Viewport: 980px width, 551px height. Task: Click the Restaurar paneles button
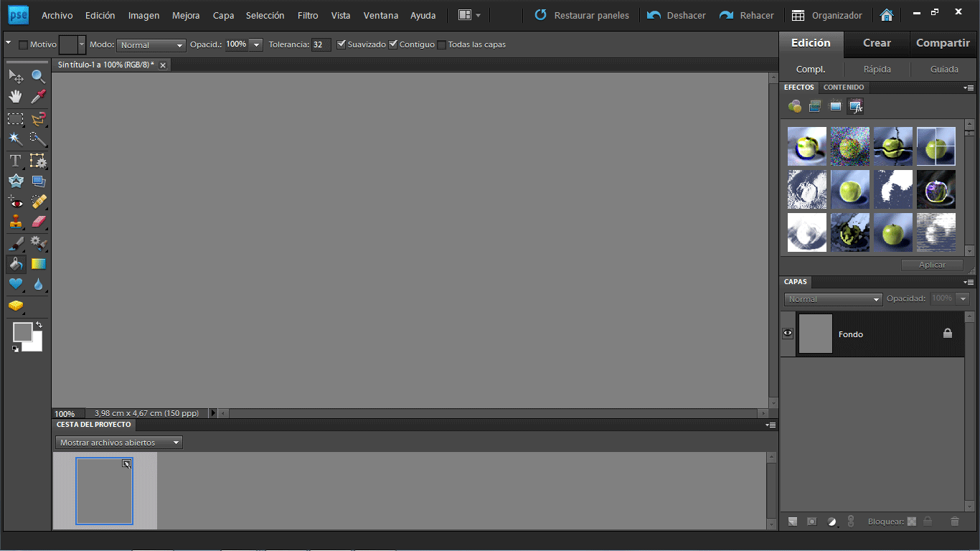pos(582,15)
